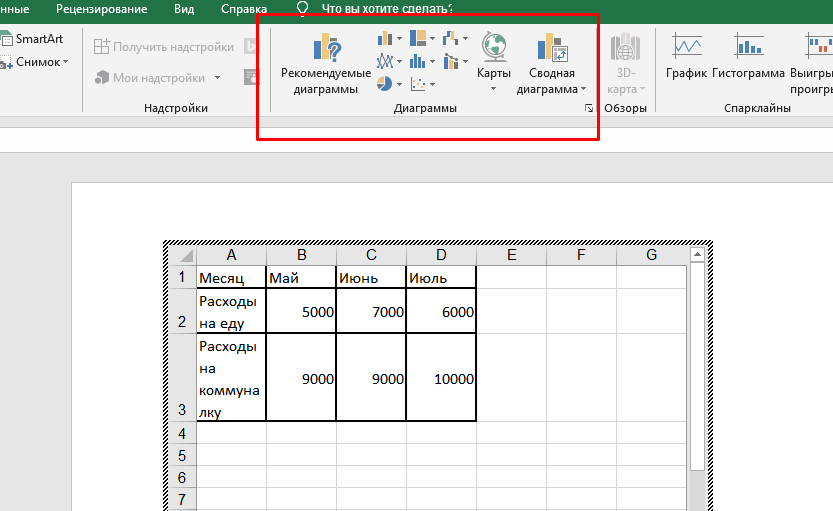Viewport: 833px width, 511px height.
Task: Insert a scatter or bubble chart
Action: [x=419, y=85]
